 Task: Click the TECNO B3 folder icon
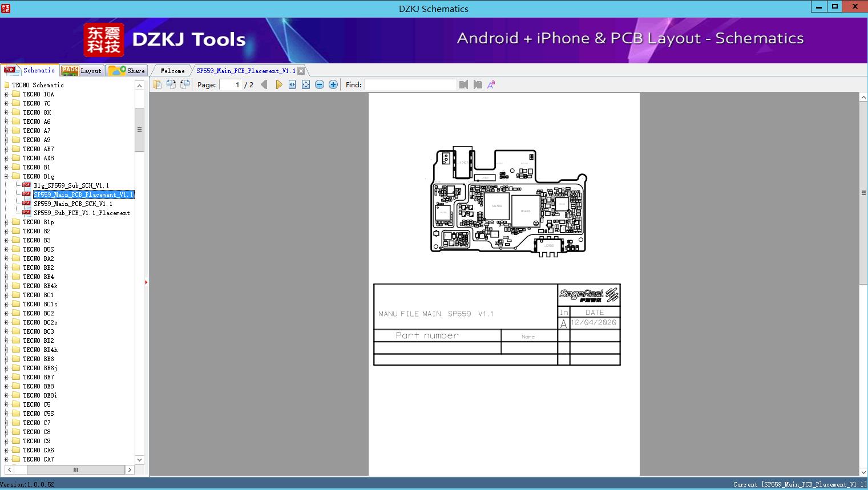tap(16, 240)
